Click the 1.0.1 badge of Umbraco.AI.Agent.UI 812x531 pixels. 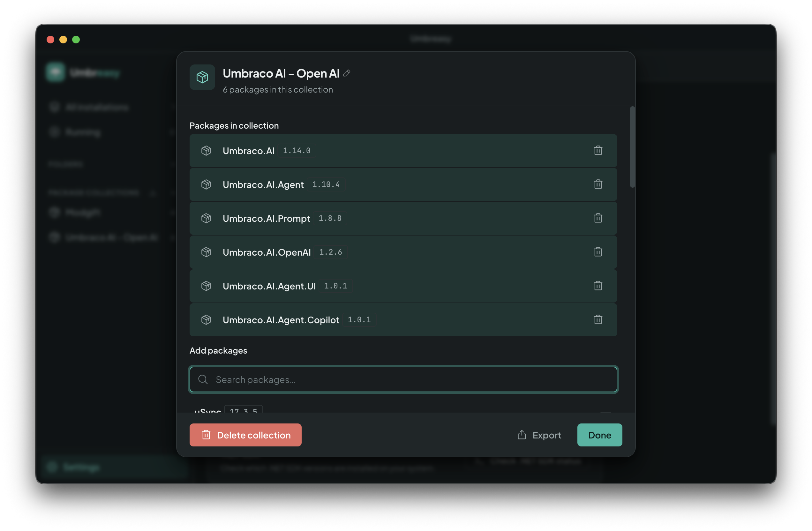click(x=335, y=286)
